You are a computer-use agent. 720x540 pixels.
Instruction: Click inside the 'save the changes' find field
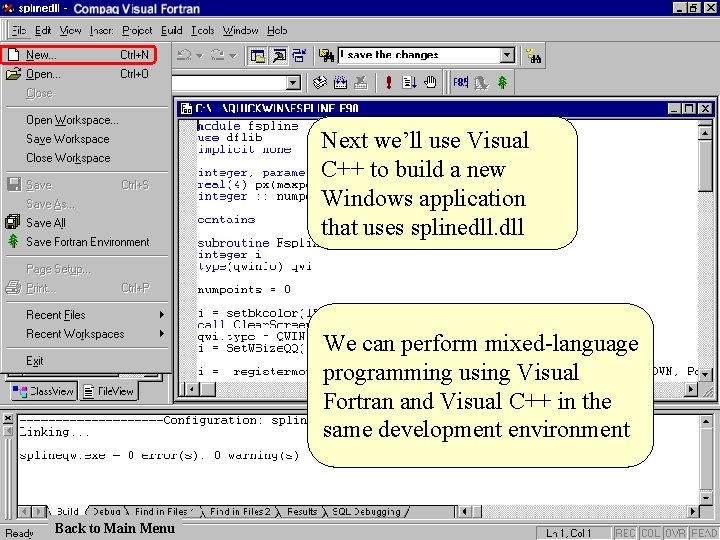(419, 56)
